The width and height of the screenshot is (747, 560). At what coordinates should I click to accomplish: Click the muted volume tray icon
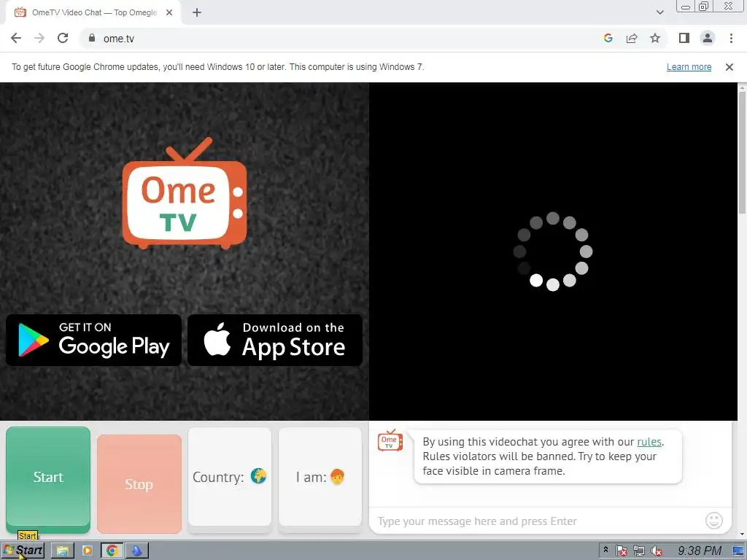pos(657,551)
